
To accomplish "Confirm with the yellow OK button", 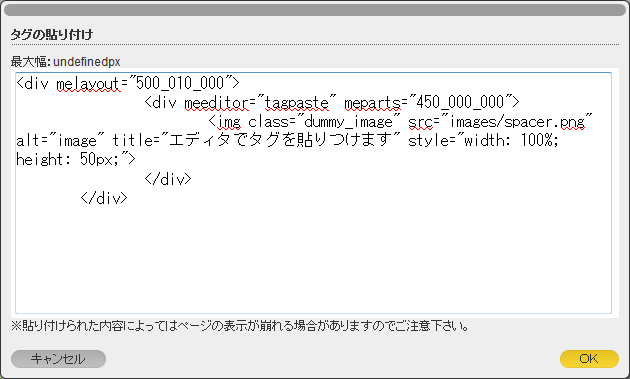I will tap(589, 359).
